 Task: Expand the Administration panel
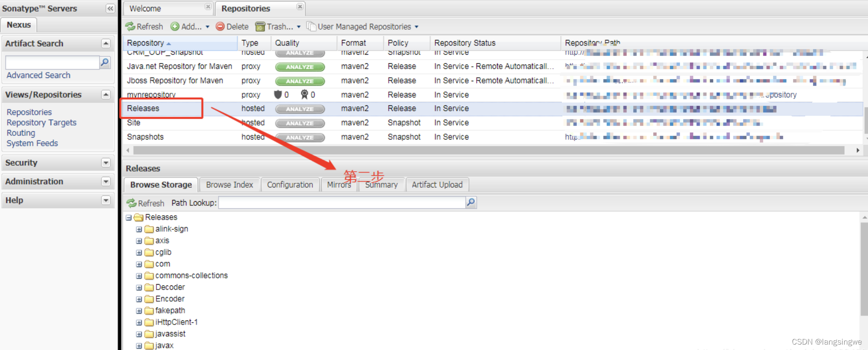106,181
